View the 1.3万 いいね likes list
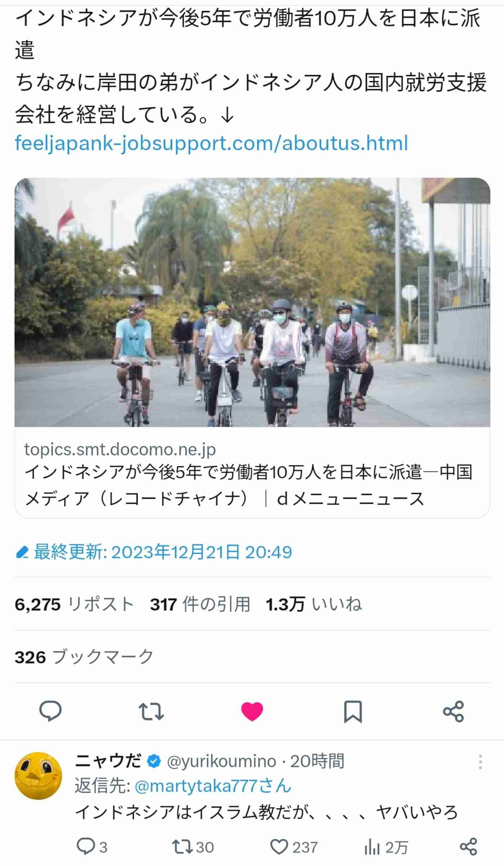Screen dimensions: 504x866 314,604
